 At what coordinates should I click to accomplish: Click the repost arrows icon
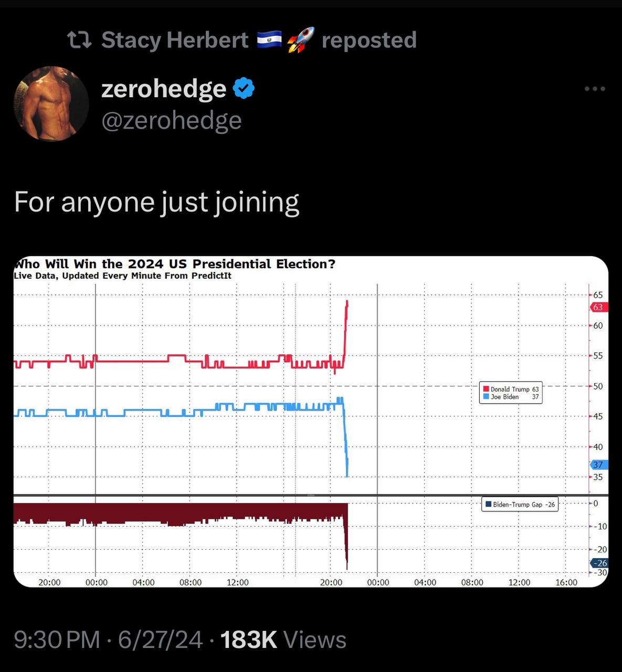pyautogui.click(x=80, y=40)
